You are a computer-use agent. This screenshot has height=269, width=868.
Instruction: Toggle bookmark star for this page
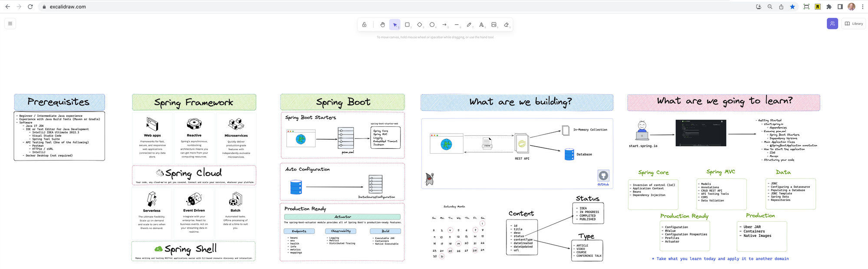[792, 7]
